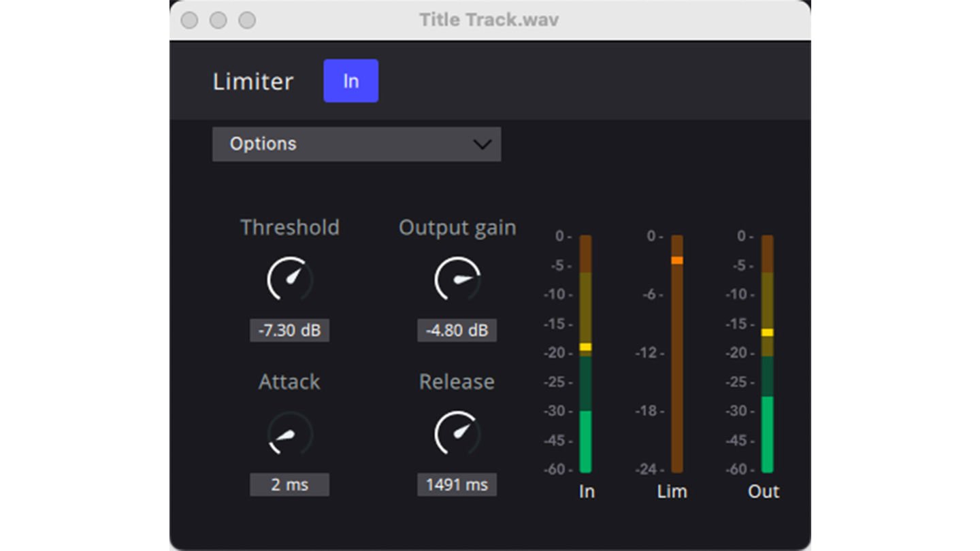
Task: Click the Attack knob
Action: click(x=289, y=433)
